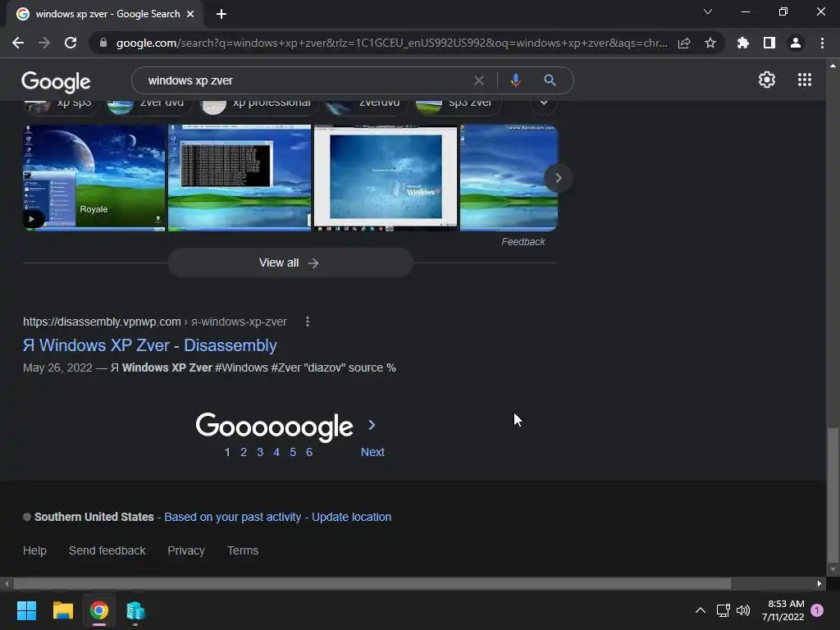Open the Help footer link
Image resolution: width=840 pixels, height=630 pixels.
[x=34, y=550]
